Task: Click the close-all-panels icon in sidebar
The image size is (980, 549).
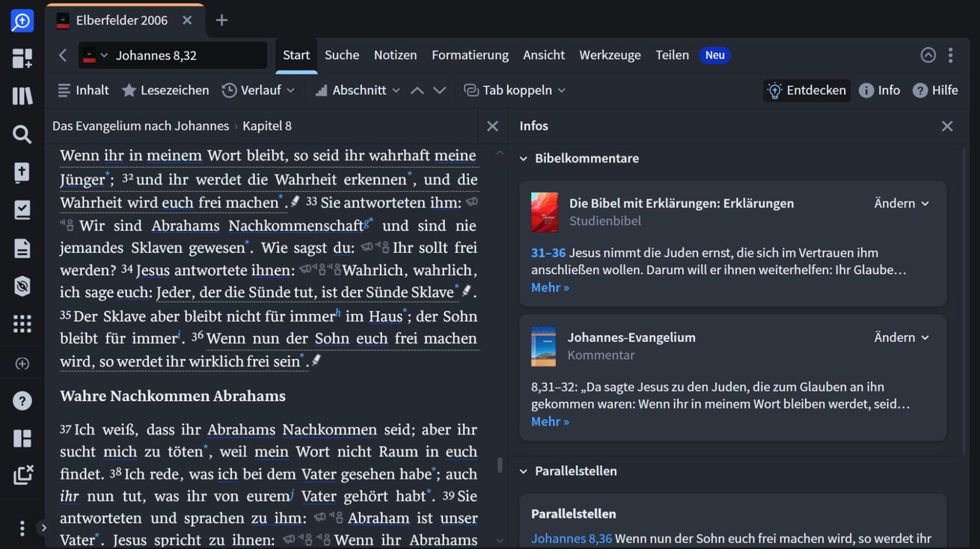Action: click(x=23, y=475)
